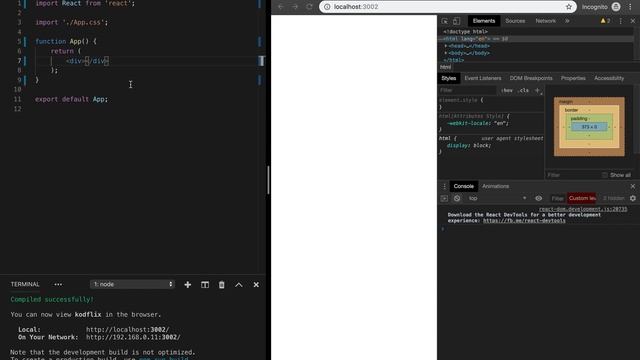The height and width of the screenshot is (360, 640).
Task: Open the Event Listeners tab
Action: click(x=482, y=78)
